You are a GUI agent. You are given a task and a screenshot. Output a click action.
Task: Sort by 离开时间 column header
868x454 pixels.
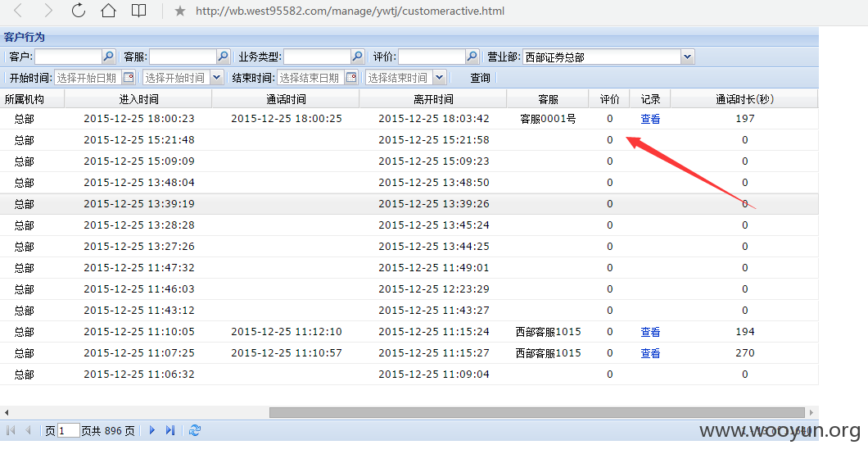[433, 99]
